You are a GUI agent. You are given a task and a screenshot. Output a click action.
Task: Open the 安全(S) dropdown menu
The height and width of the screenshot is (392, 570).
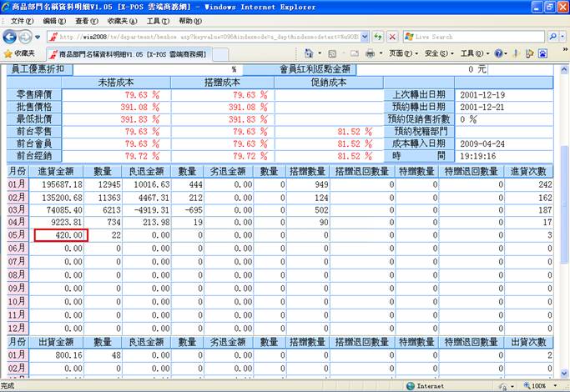[x=438, y=53]
